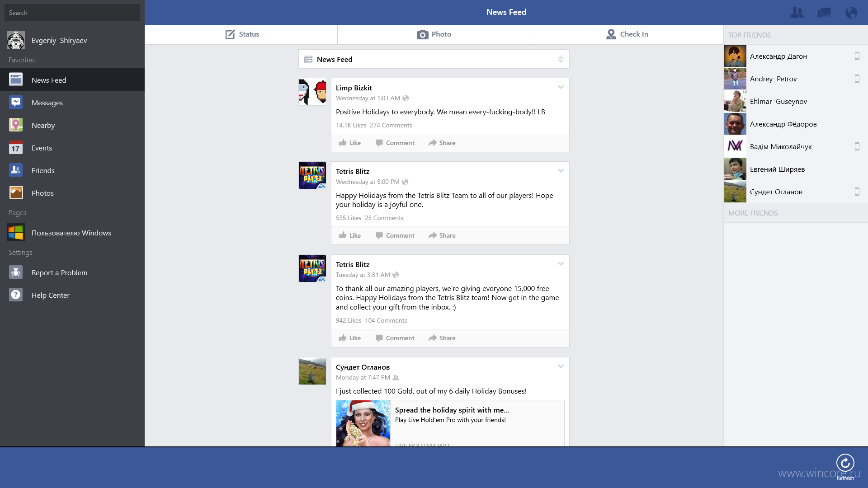Start a Check In post
Viewport: 868px width, 488px height.
[x=627, y=34]
